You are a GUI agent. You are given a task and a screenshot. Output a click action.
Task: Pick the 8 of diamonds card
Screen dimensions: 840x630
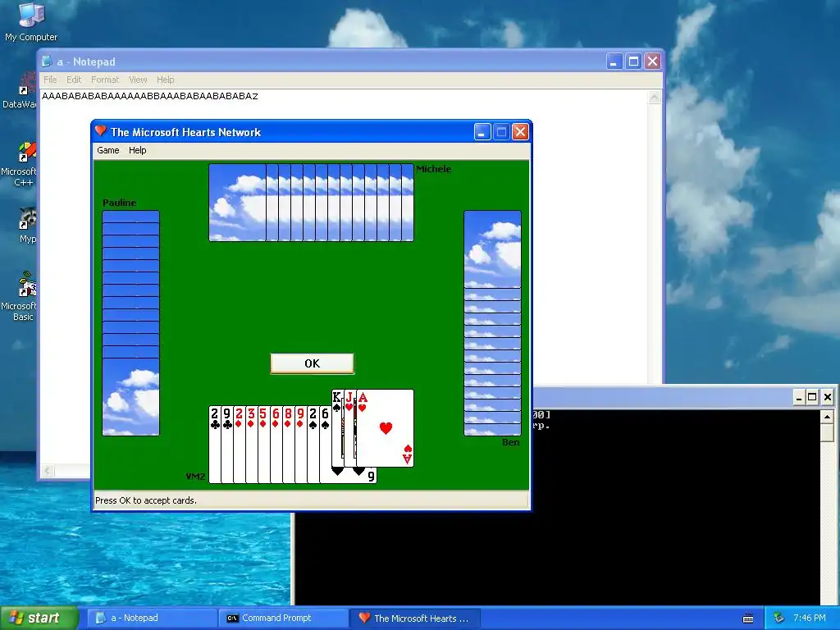[x=289, y=445]
